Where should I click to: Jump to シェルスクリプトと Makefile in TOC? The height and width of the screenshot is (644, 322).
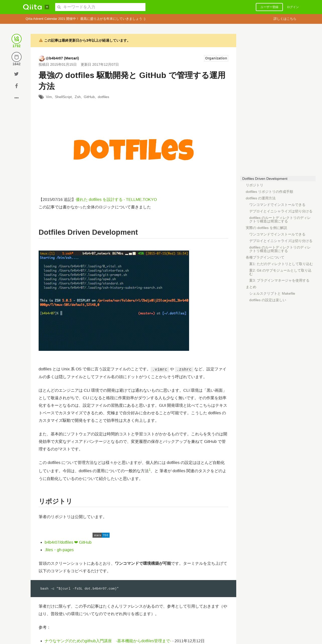[x=272, y=293]
